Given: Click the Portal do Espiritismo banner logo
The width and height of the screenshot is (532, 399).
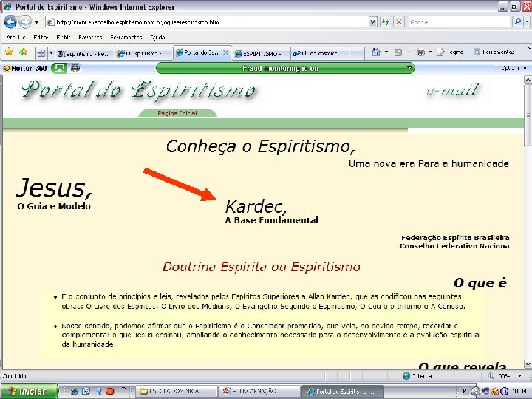Looking at the screenshot, I should click(x=139, y=90).
